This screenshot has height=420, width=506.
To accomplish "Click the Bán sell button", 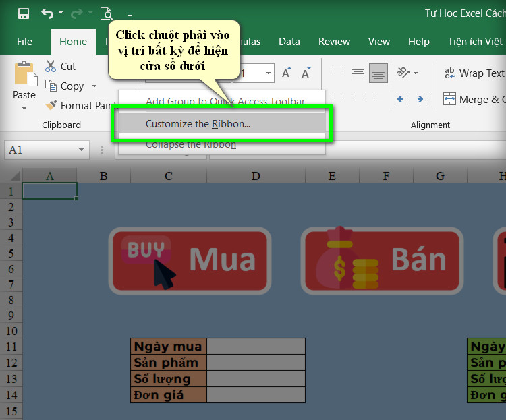I will point(382,261).
